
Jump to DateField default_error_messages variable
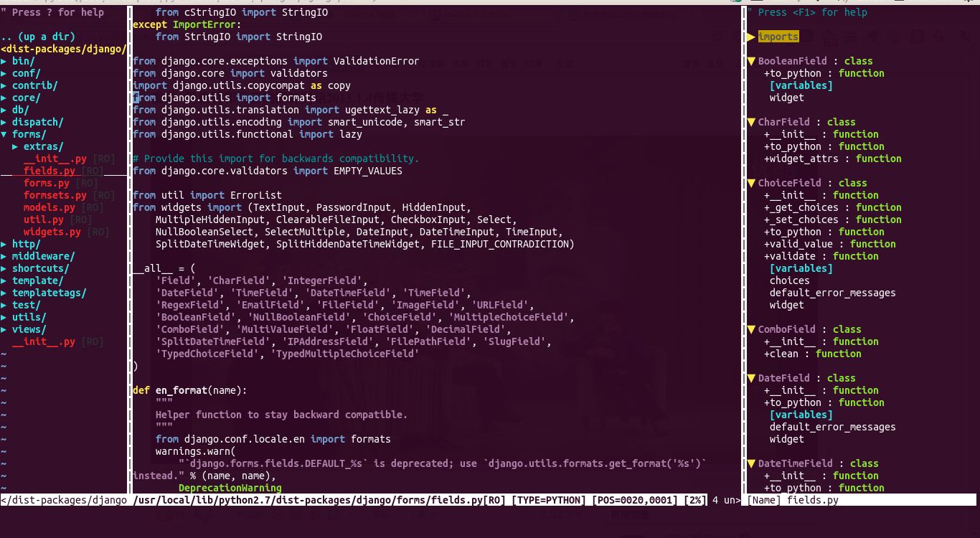click(833, 428)
